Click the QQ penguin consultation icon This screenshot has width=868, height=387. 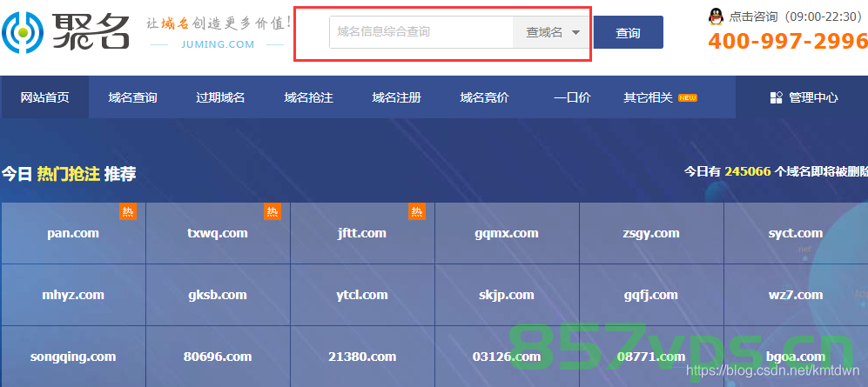click(716, 17)
